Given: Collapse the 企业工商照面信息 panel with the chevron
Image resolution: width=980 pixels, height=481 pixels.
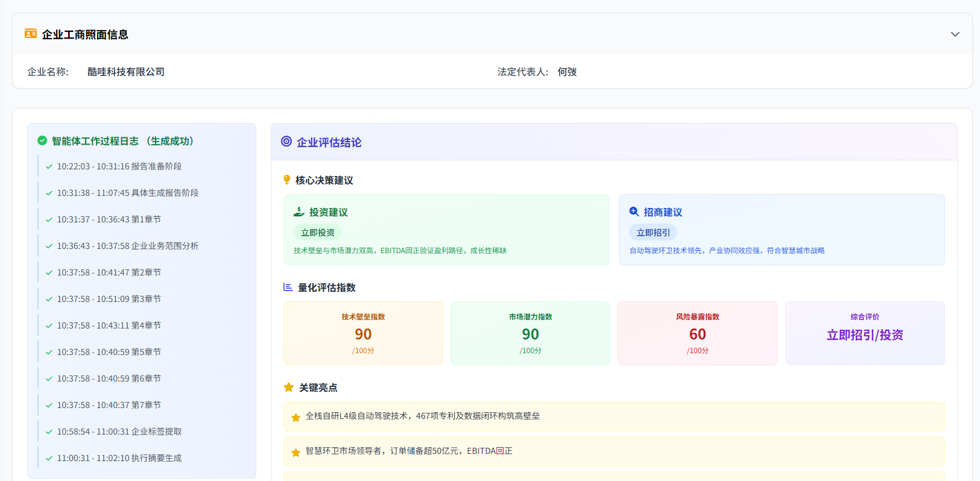Looking at the screenshot, I should pyautogui.click(x=955, y=34).
